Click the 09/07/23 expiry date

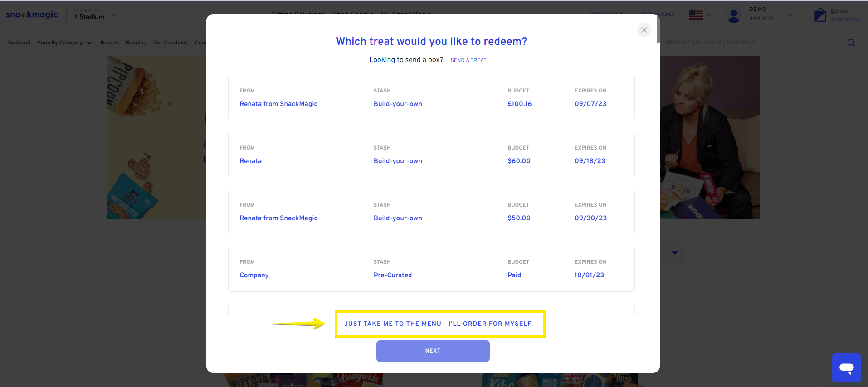point(590,104)
